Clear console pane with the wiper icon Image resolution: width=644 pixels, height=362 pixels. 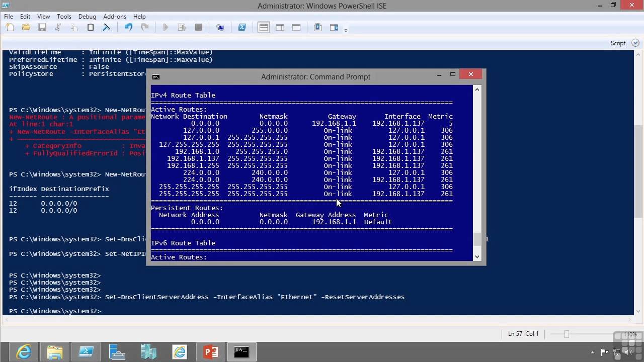click(x=107, y=28)
